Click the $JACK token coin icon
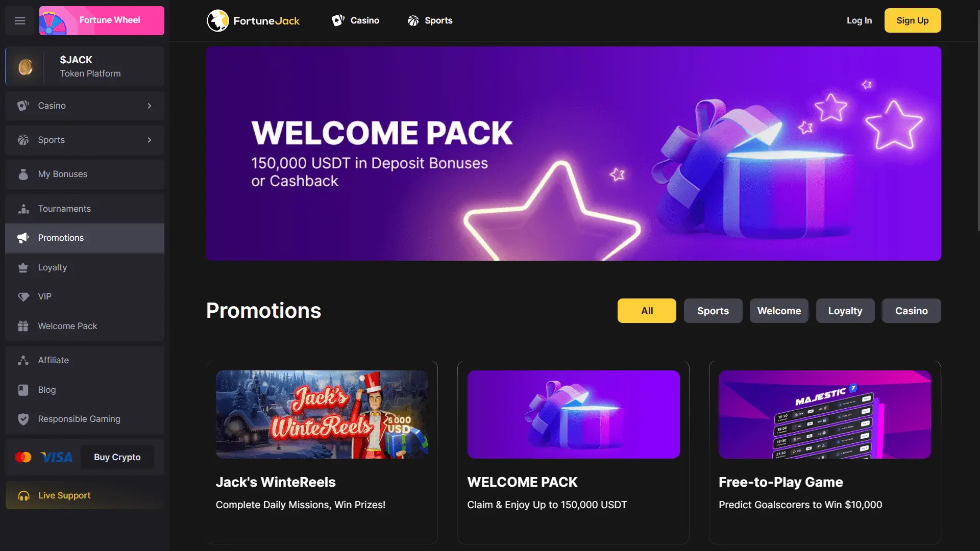Screen dimensions: 980x551 26,67
